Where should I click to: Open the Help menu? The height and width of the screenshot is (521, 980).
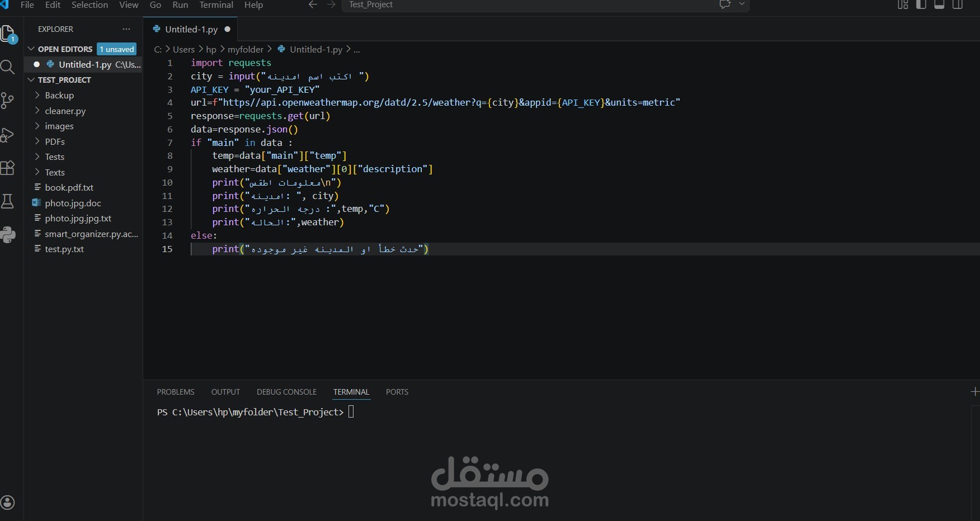pos(253,4)
